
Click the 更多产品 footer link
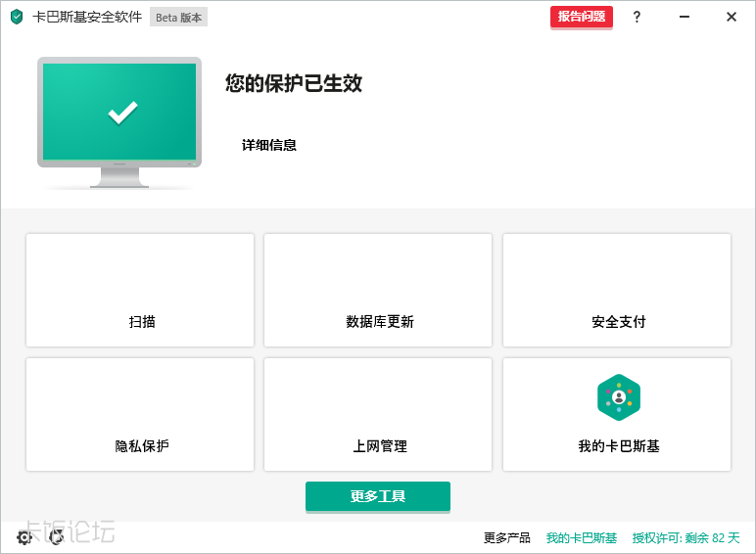pyautogui.click(x=506, y=537)
